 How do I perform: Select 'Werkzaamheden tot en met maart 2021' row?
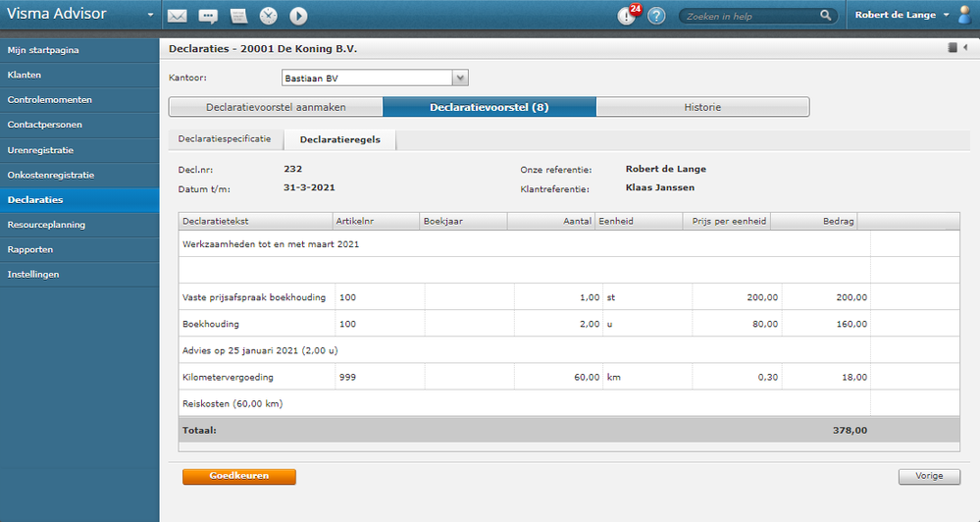pos(569,244)
